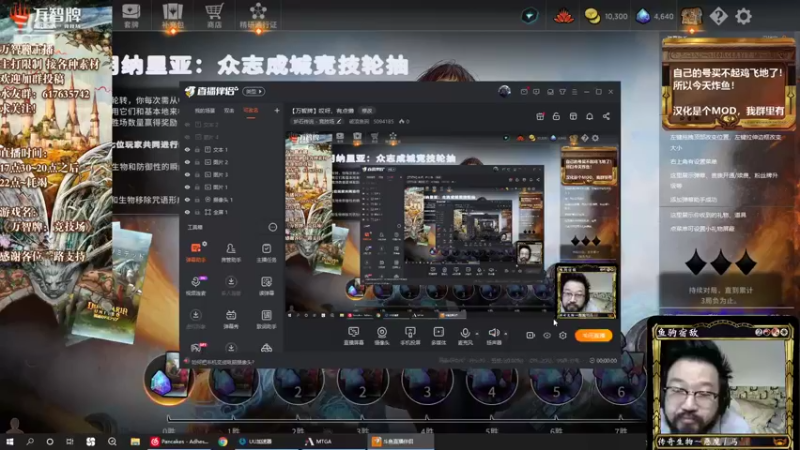The image size is (800, 450).
Task: Click the glowing gem orb at event track start
Action: click(x=167, y=379)
